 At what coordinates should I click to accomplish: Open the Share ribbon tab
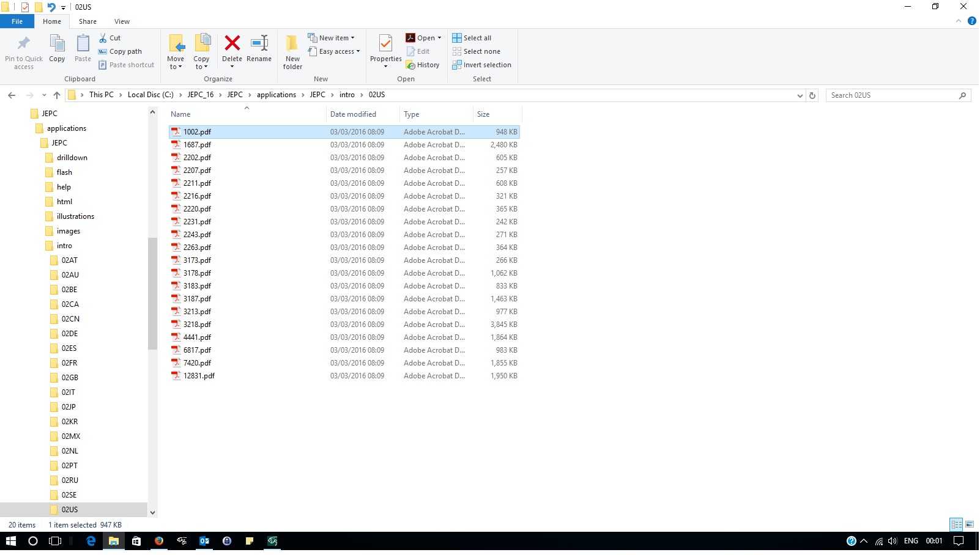pos(87,21)
